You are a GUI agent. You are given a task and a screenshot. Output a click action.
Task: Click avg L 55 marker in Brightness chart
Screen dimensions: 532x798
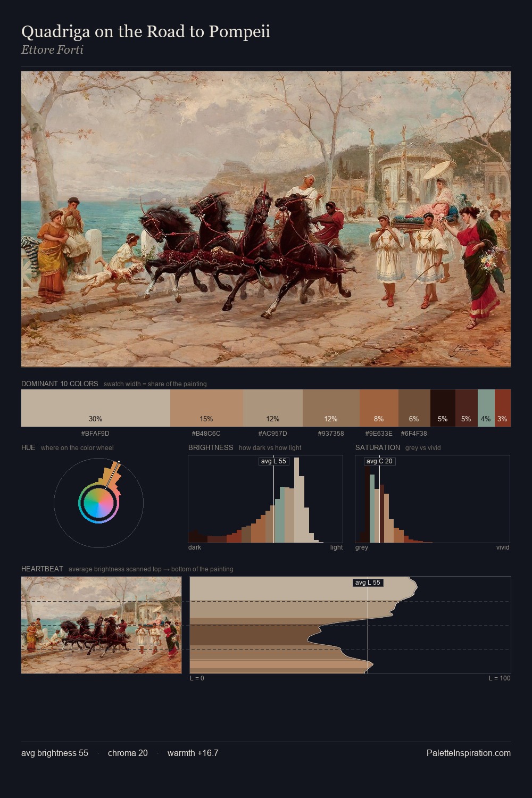click(273, 461)
